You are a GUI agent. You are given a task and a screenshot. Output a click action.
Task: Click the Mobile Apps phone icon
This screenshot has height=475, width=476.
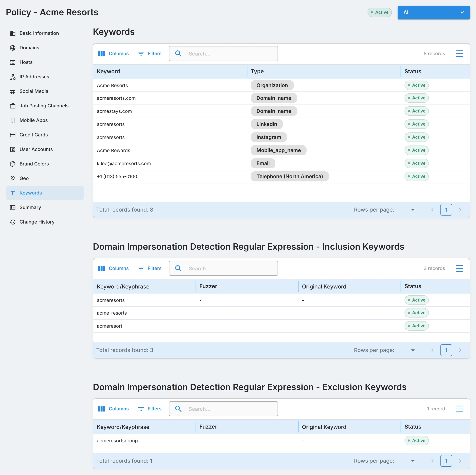[x=13, y=120]
